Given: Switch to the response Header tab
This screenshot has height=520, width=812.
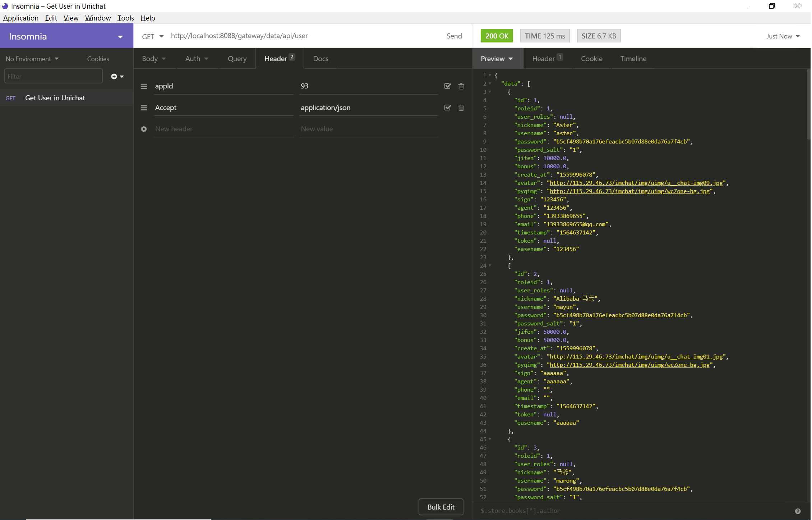Looking at the screenshot, I should (x=547, y=59).
